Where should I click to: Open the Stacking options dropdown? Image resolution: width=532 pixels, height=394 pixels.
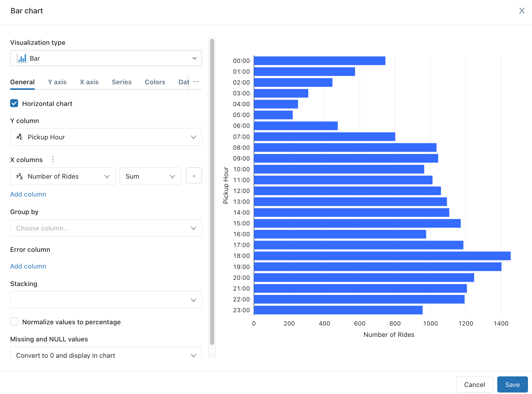pos(105,300)
